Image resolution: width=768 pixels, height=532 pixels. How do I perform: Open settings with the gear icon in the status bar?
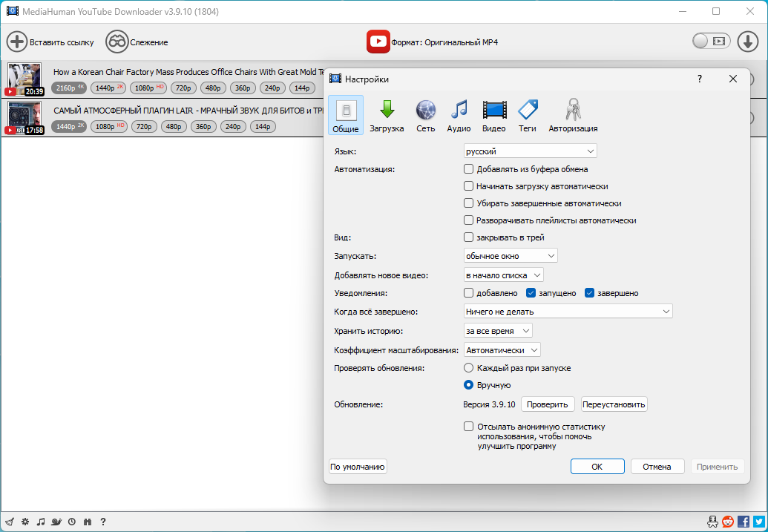pos(25,522)
